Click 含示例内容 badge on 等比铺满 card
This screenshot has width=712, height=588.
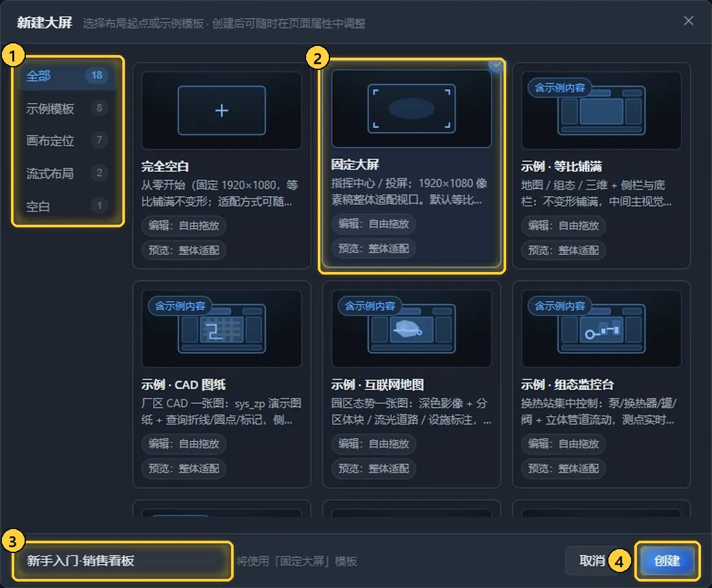click(x=559, y=87)
